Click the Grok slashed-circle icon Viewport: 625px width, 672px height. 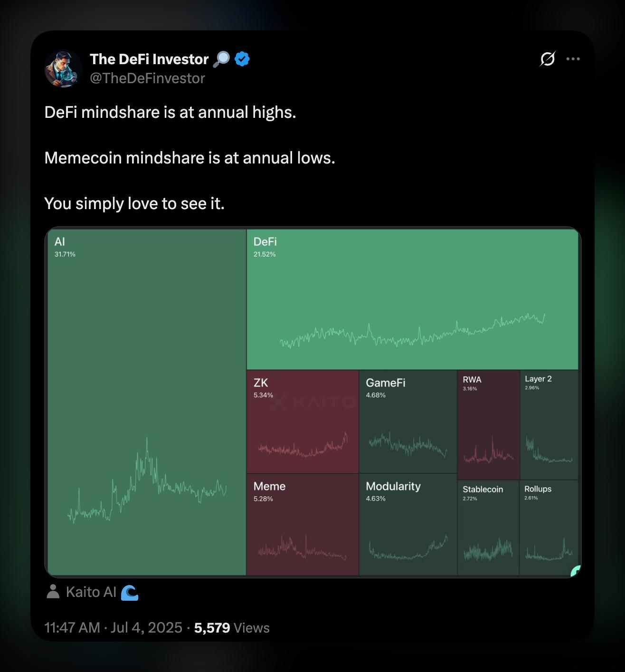(x=547, y=59)
